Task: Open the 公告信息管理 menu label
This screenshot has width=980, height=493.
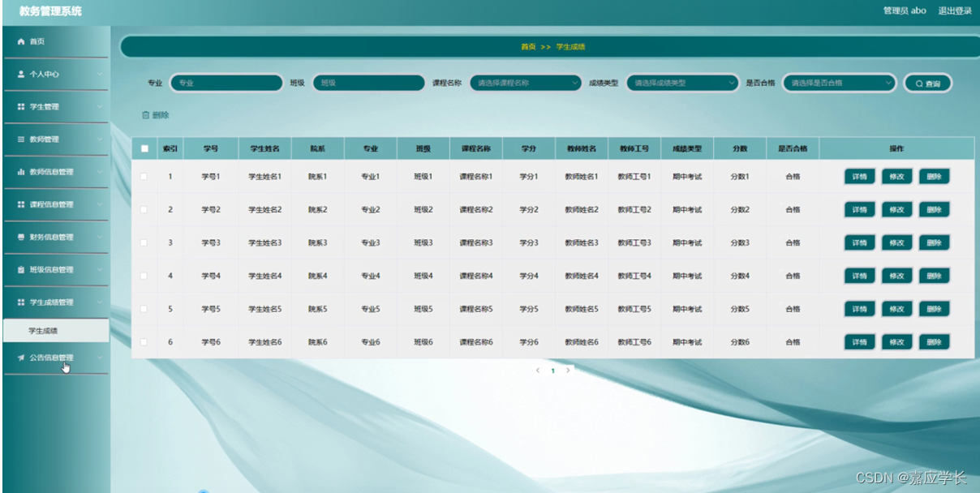Action: click(52, 358)
